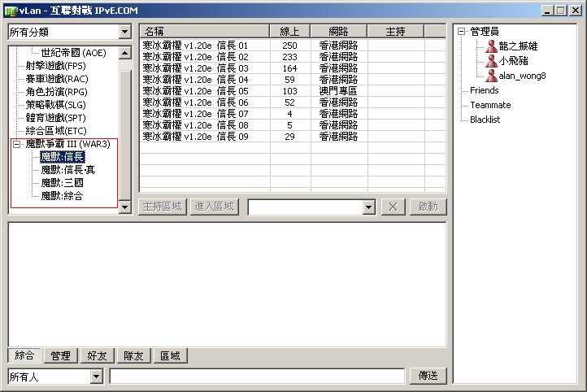Viewport: 587px width, 392px height.
Task: Open the 所有人 recipient dropdown
Action: point(97,377)
